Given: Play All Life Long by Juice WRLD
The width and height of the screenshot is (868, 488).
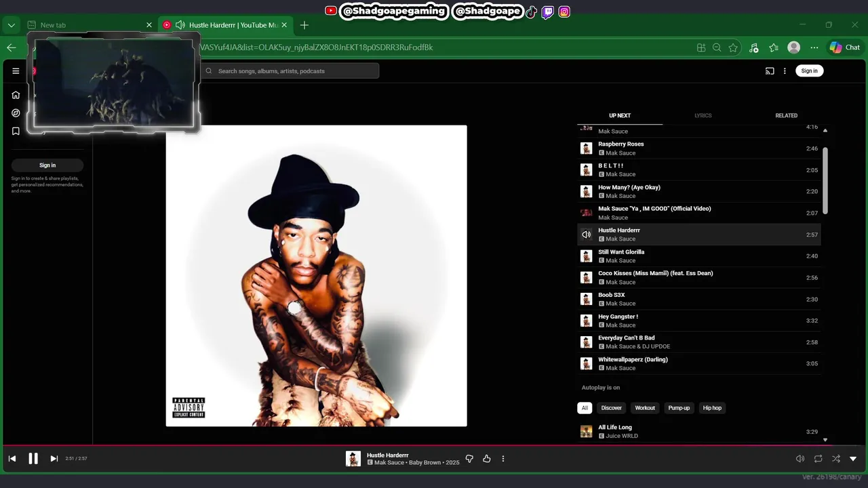Looking at the screenshot, I should coord(699,432).
